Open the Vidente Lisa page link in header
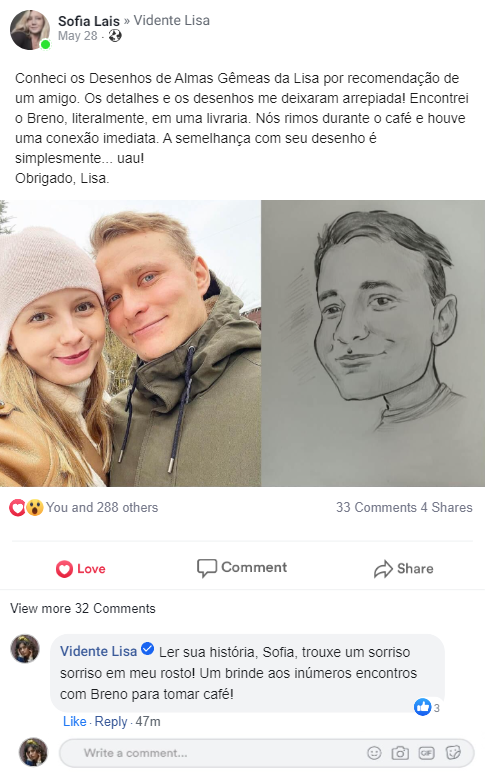Screen dimensions: 485x776 pos(172,20)
